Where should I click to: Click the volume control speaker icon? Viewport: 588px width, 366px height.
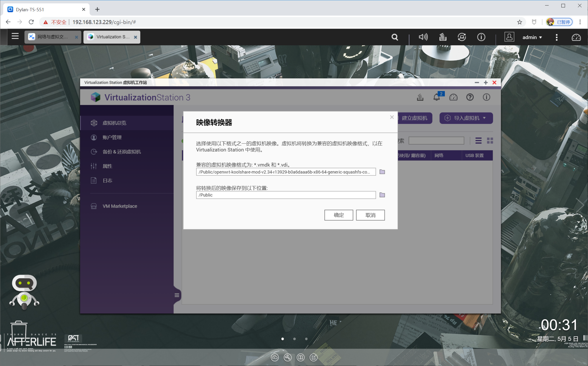click(423, 37)
